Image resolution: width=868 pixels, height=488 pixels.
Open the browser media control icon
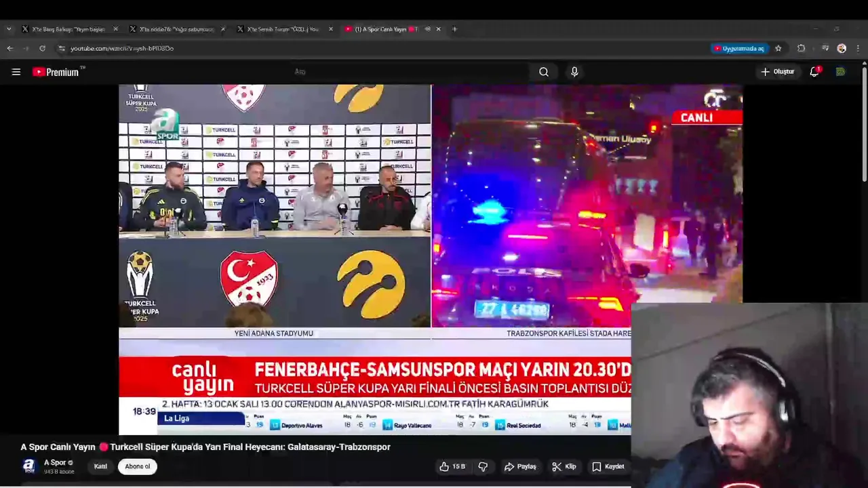click(825, 48)
